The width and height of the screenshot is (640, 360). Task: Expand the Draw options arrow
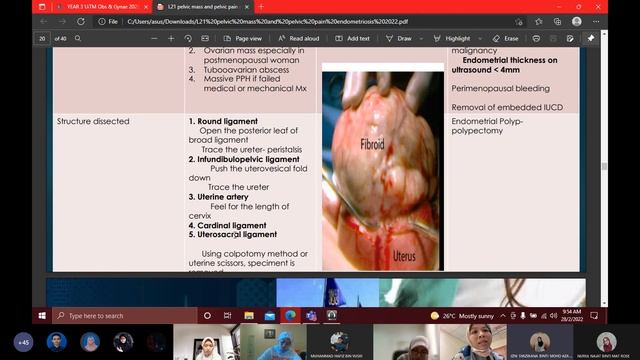pos(421,38)
